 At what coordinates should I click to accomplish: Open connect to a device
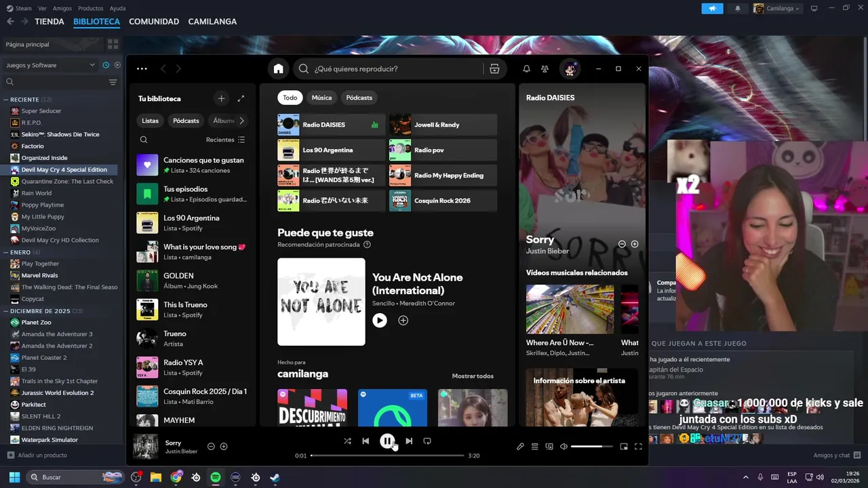[x=549, y=447]
